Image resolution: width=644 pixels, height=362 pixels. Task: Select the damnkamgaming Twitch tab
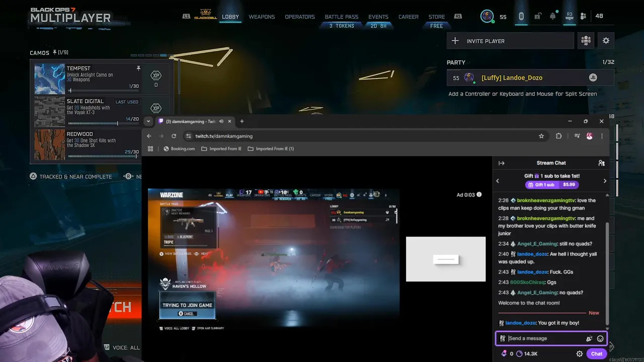(195, 121)
